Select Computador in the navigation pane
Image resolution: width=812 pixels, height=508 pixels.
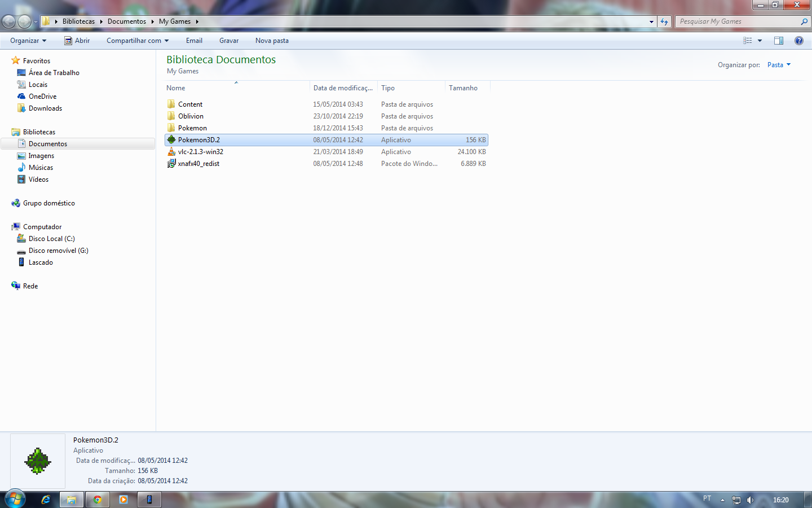tap(42, 227)
